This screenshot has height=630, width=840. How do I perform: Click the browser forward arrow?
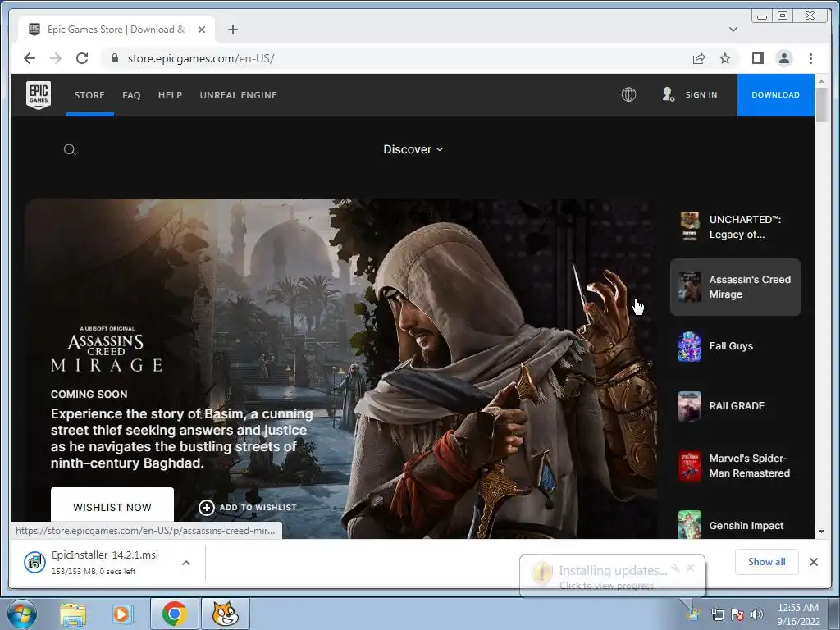56,58
